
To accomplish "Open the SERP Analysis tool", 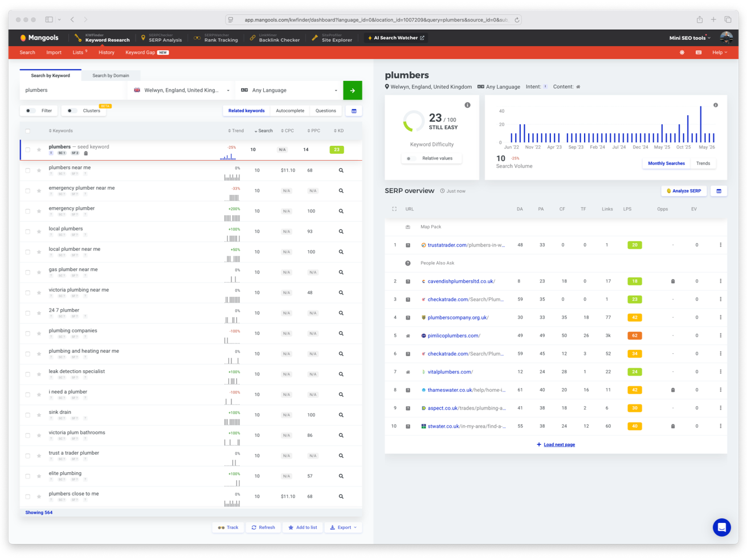I will point(161,38).
